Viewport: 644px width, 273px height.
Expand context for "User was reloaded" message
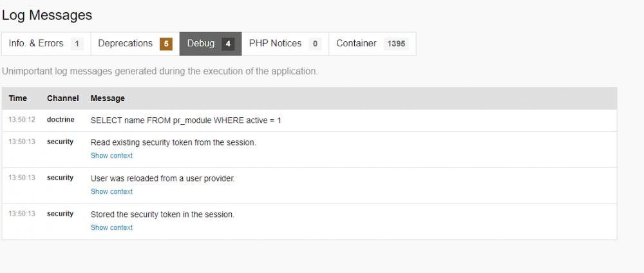pyautogui.click(x=111, y=192)
